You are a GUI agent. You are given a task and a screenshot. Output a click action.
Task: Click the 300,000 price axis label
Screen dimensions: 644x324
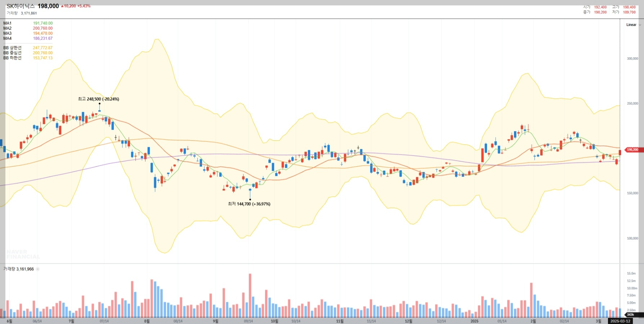click(632, 58)
